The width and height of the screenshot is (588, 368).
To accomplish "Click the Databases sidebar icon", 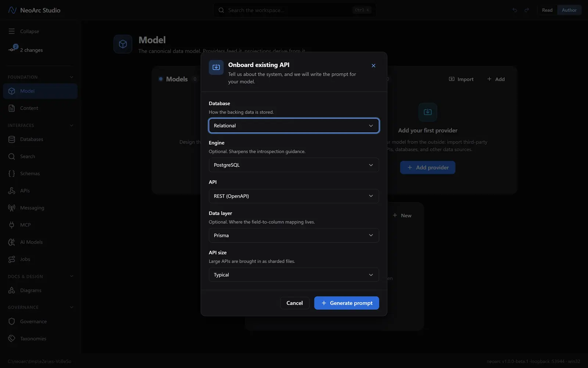I will pos(12,139).
